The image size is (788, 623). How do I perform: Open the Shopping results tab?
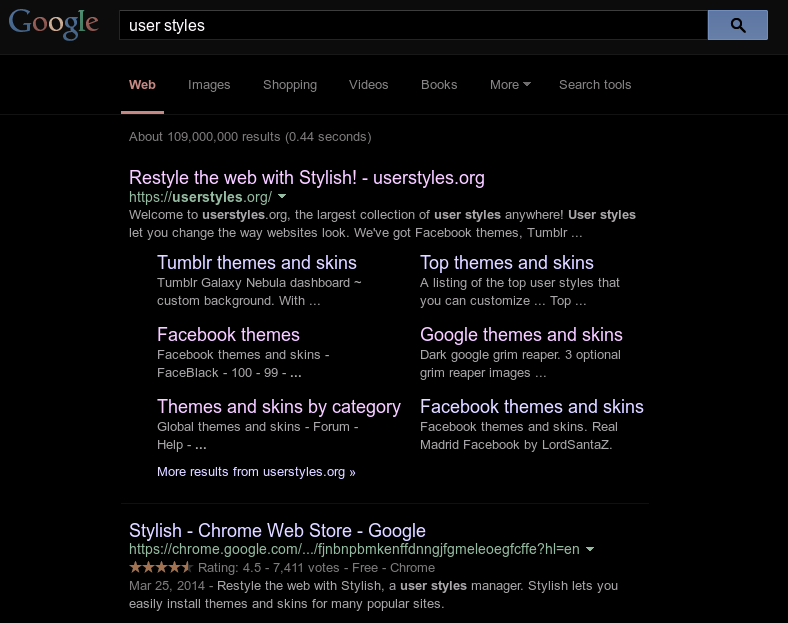(290, 85)
